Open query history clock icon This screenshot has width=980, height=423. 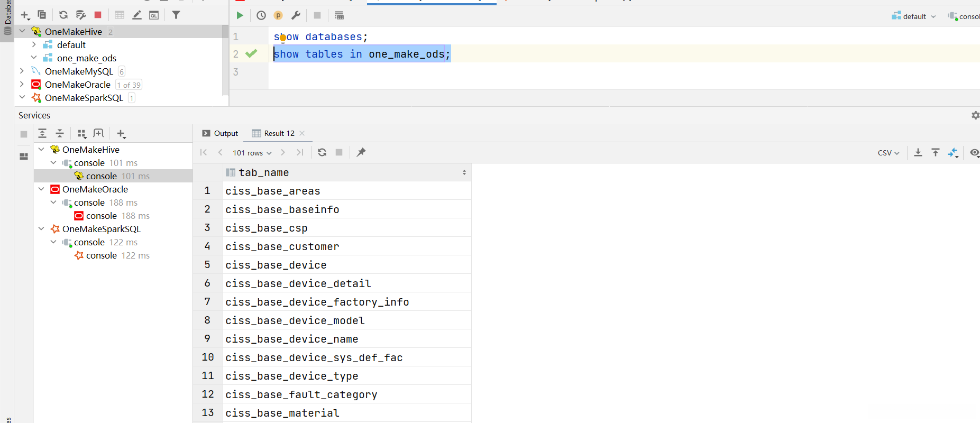coord(261,15)
